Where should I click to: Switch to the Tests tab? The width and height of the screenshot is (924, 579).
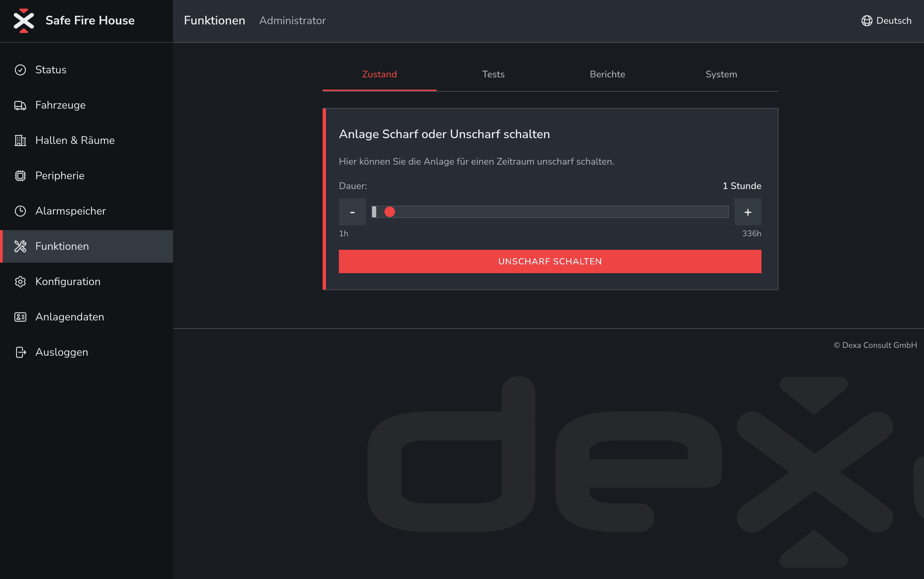tap(493, 74)
